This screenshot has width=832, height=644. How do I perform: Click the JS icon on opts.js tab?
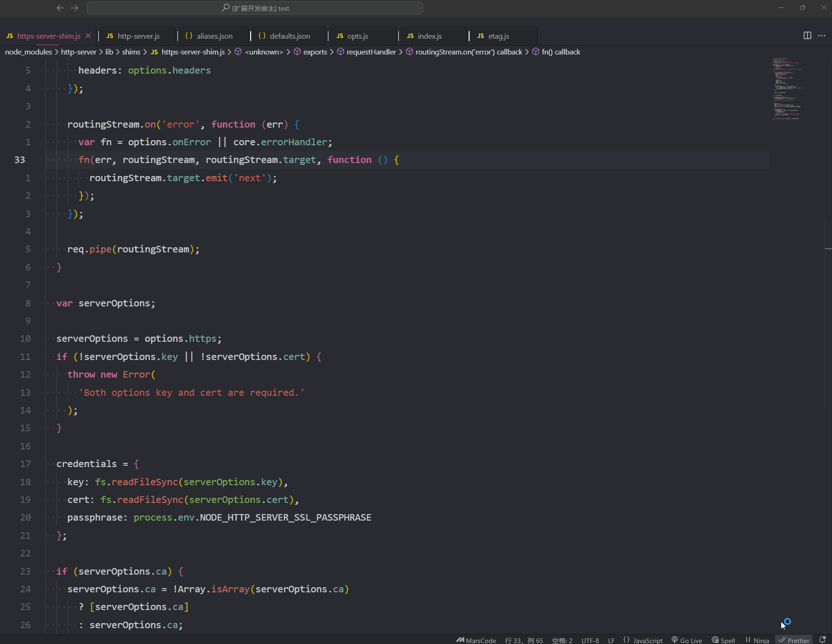pos(340,36)
